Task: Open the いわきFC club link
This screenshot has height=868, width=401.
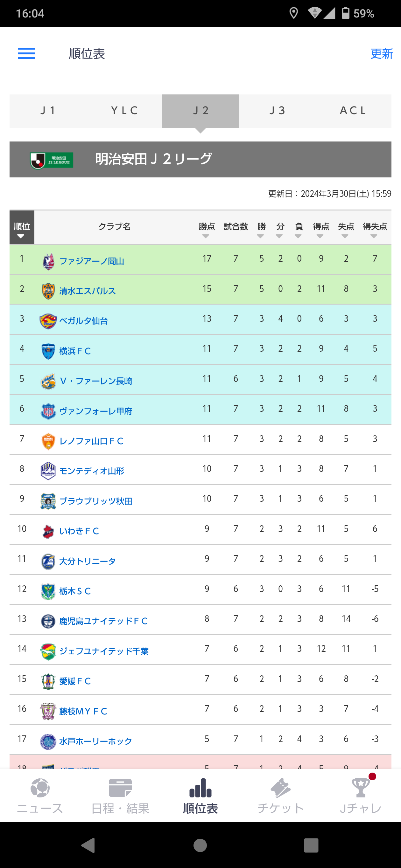Action: (x=79, y=531)
